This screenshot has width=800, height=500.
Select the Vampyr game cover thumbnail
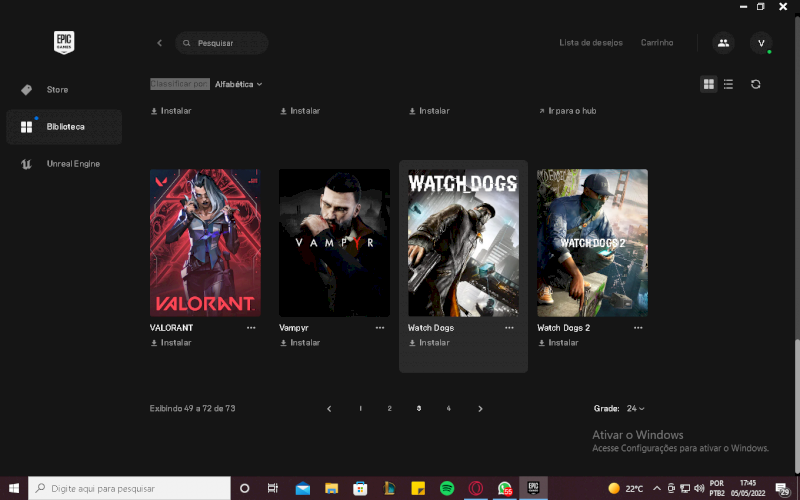coord(334,242)
